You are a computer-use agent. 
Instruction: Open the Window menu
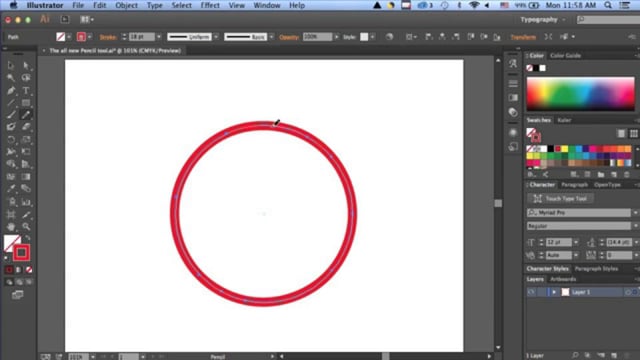pos(267,5)
